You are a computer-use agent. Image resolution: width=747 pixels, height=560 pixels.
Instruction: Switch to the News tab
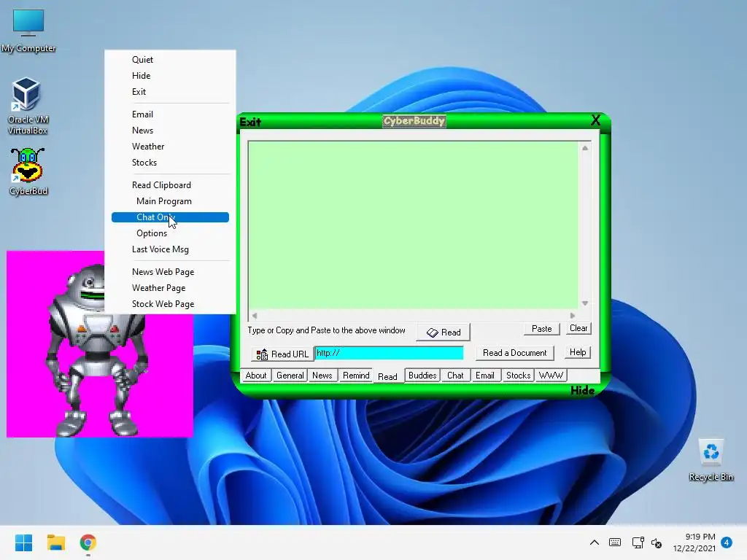click(x=322, y=376)
